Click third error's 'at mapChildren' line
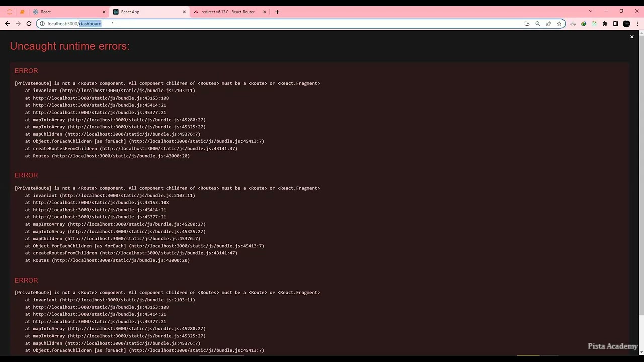644x362 pixels. [113, 343]
